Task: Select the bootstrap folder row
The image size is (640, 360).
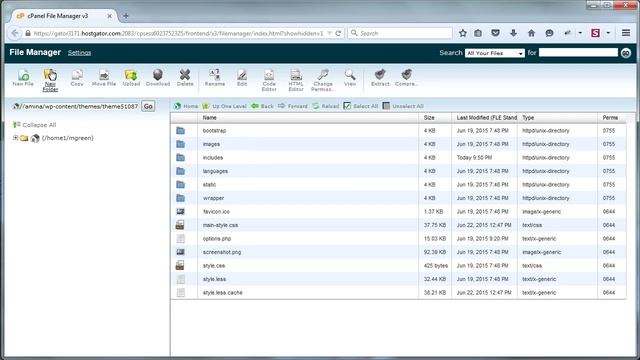Action: pyautogui.click(x=398, y=131)
